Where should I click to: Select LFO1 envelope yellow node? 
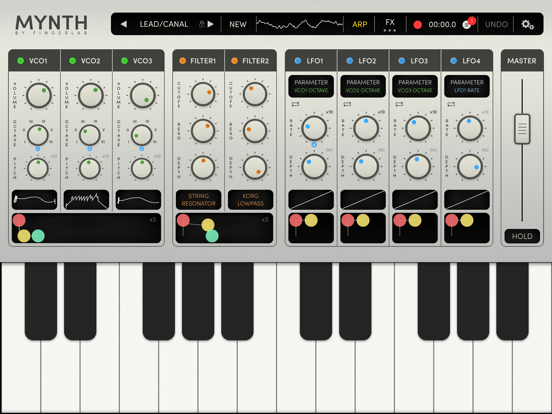[311, 220]
